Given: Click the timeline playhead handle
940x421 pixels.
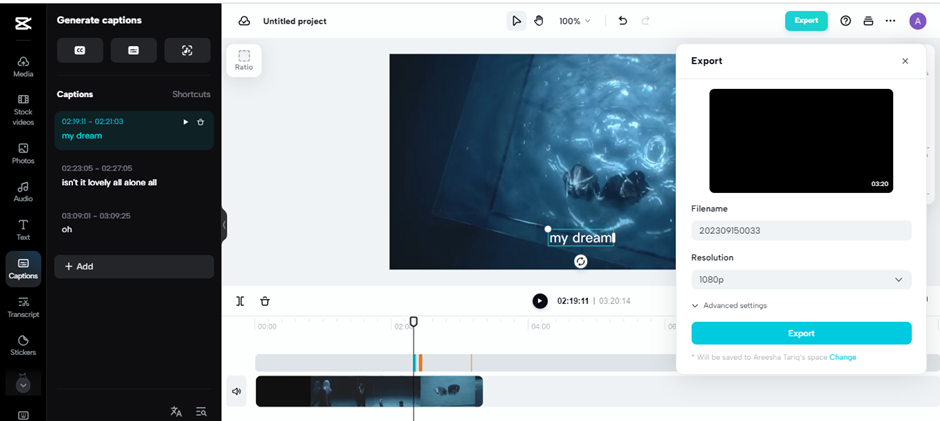Looking at the screenshot, I should click(413, 322).
